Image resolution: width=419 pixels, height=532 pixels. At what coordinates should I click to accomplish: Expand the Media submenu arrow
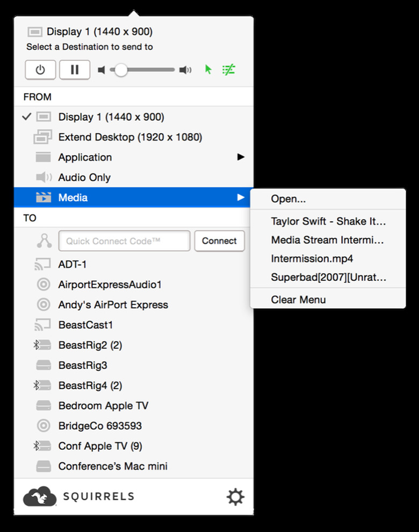pyautogui.click(x=241, y=198)
